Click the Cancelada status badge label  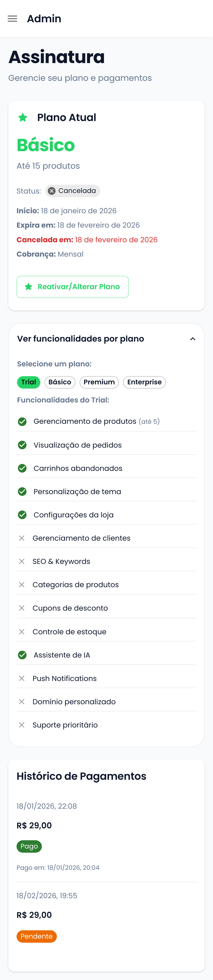(77, 191)
